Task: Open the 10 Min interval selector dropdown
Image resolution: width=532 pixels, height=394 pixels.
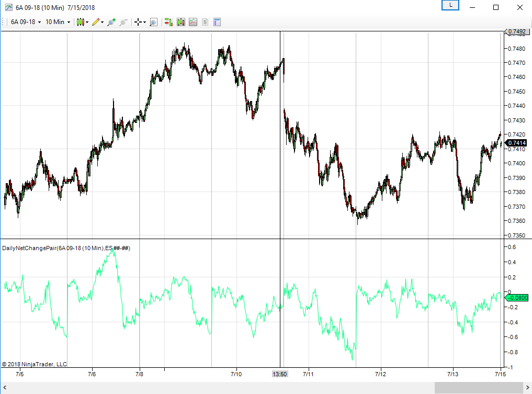Action: tap(58, 22)
